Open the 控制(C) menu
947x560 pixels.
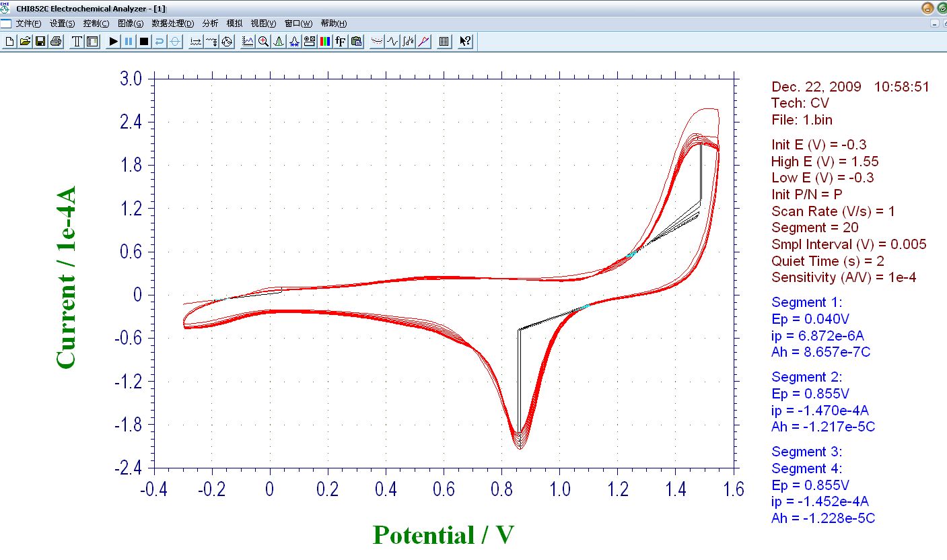coord(96,24)
